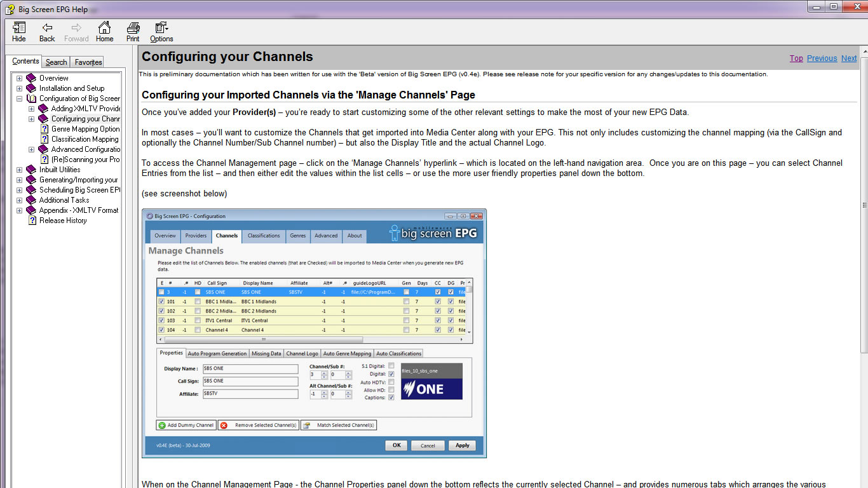Switch to the Contents tab
The height and width of the screenshot is (488, 868).
click(x=25, y=61)
